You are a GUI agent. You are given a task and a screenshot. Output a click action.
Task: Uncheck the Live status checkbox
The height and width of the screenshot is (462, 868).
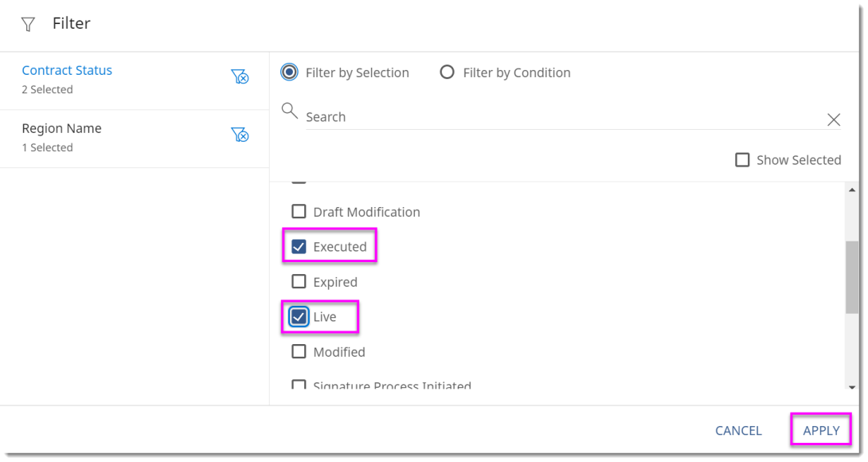pyautogui.click(x=299, y=317)
